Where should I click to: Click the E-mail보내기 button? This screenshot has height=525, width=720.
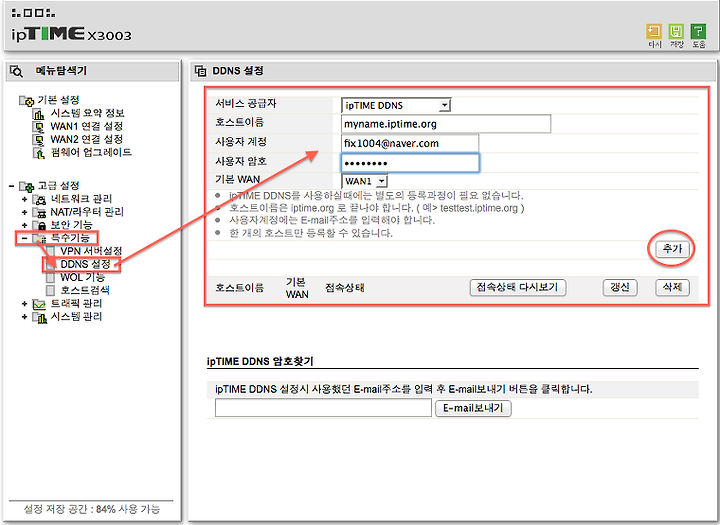(x=473, y=408)
